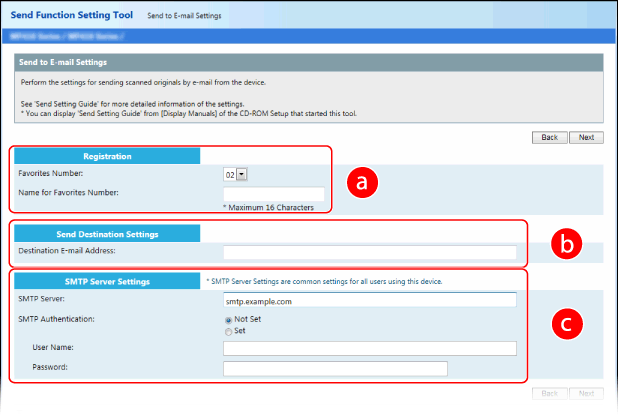The height and width of the screenshot is (415, 618).
Task: Click the Send to E-mail Settings title text
Action: click(x=66, y=62)
